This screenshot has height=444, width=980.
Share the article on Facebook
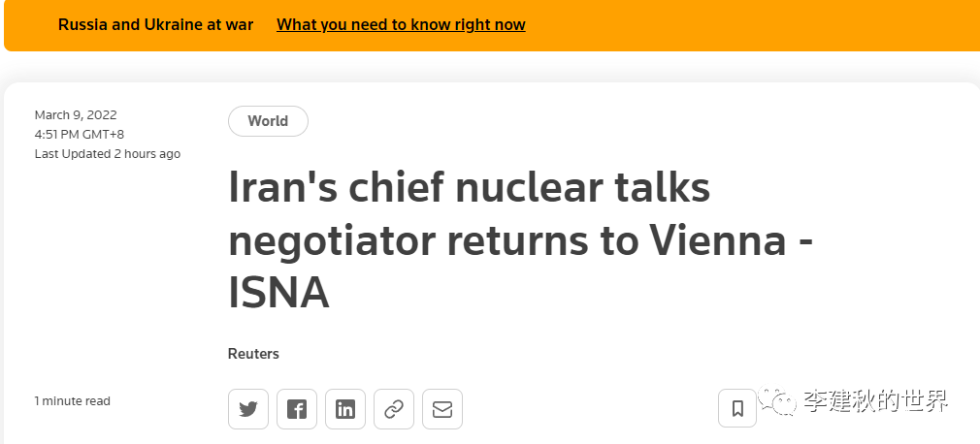click(x=297, y=409)
